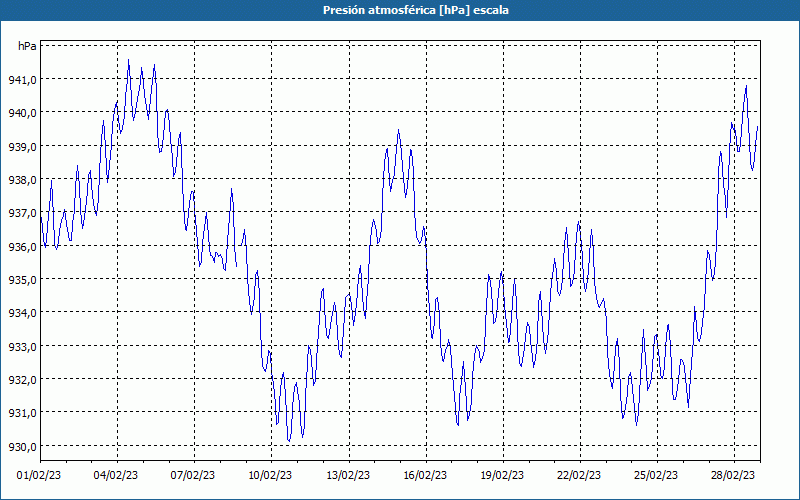Viewport: 800px width, 500px height.
Task: Click the 940,0 axis value
Action: [x=22, y=113]
